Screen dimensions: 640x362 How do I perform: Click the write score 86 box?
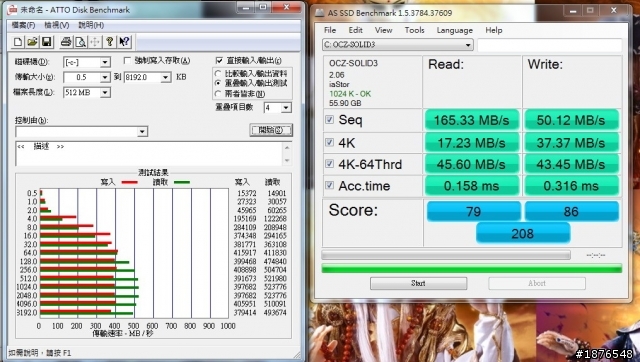(571, 211)
